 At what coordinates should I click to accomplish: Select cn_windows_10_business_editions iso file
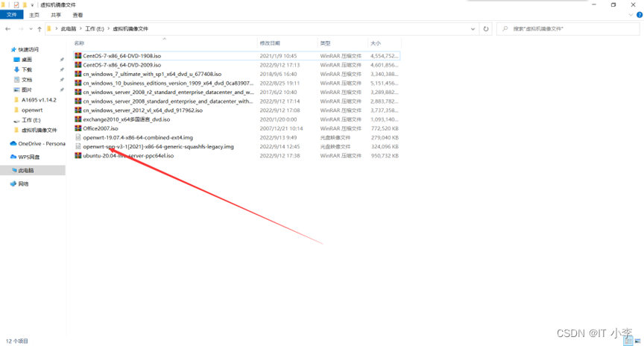point(168,83)
